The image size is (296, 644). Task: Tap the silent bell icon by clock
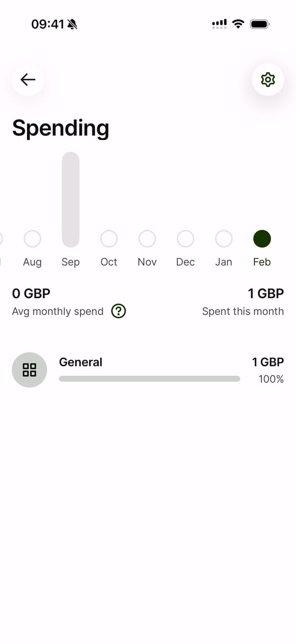(73, 24)
